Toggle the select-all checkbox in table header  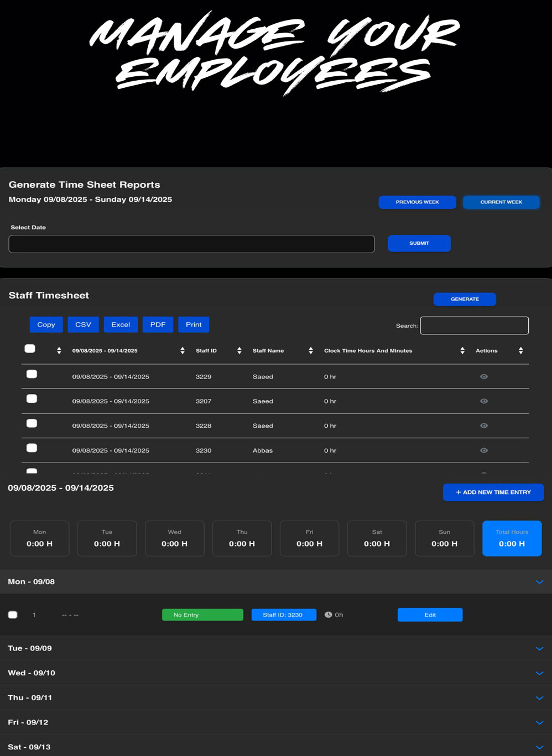[x=30, y=349]
